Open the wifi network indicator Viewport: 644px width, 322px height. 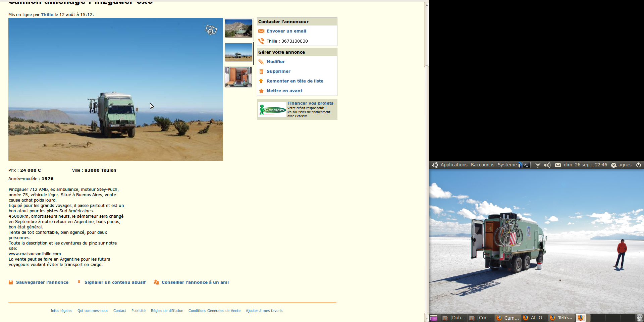coord(538,165)
